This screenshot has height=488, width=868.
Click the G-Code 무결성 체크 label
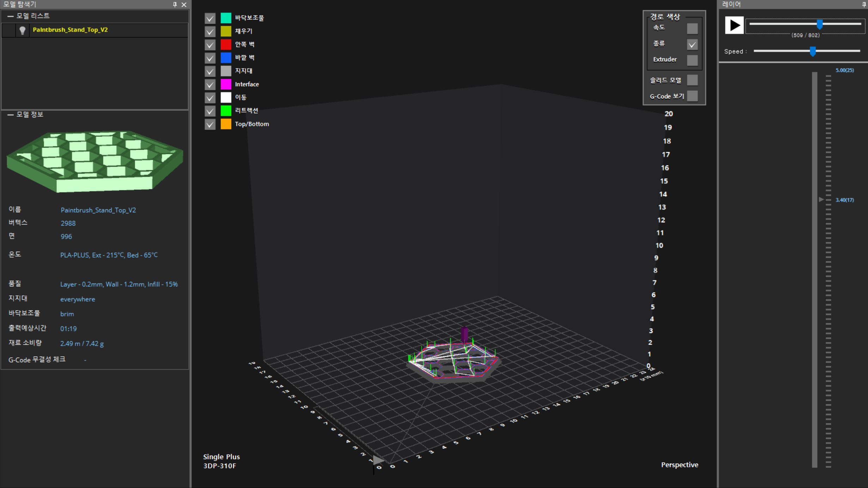pos(37,359)
